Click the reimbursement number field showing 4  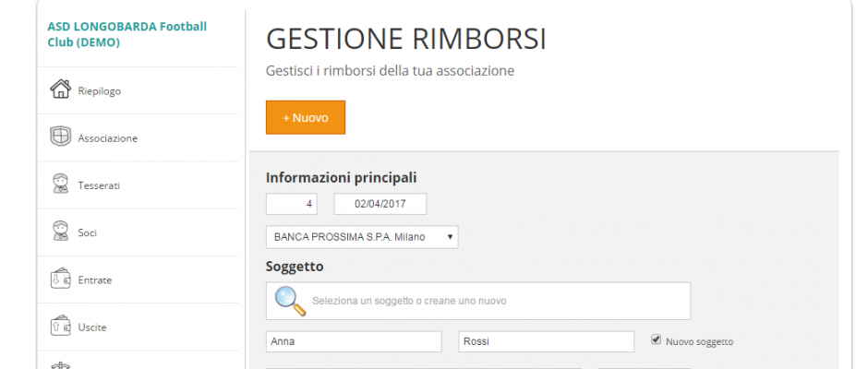292,204
